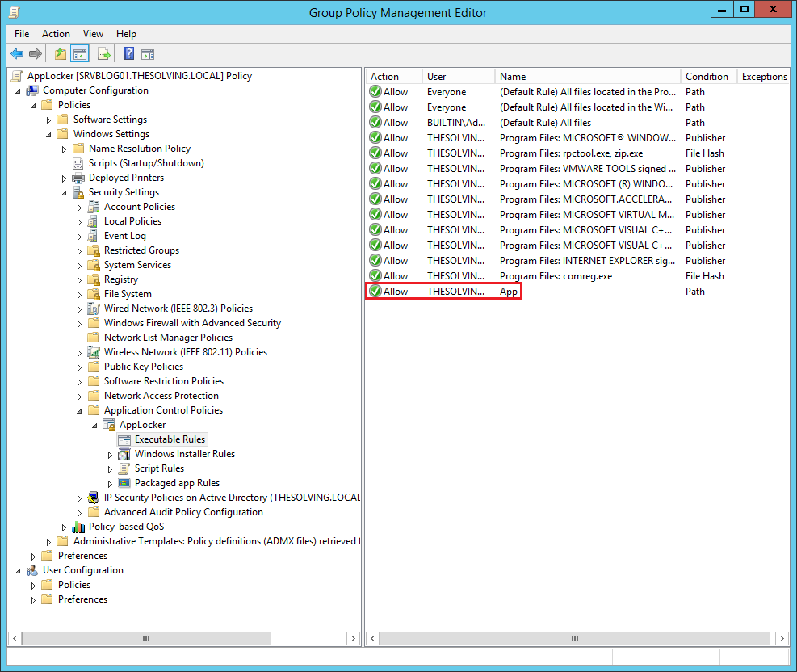The image size is (797, 672).
Task: Expand the Account Policies node
Action: click(79, 208)
